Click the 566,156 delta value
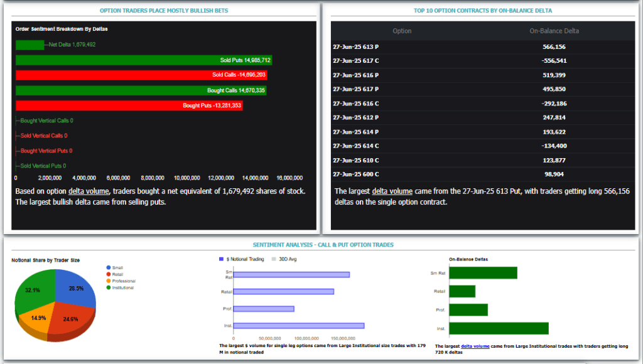This screenshot has height=364, width=643. 554,46
